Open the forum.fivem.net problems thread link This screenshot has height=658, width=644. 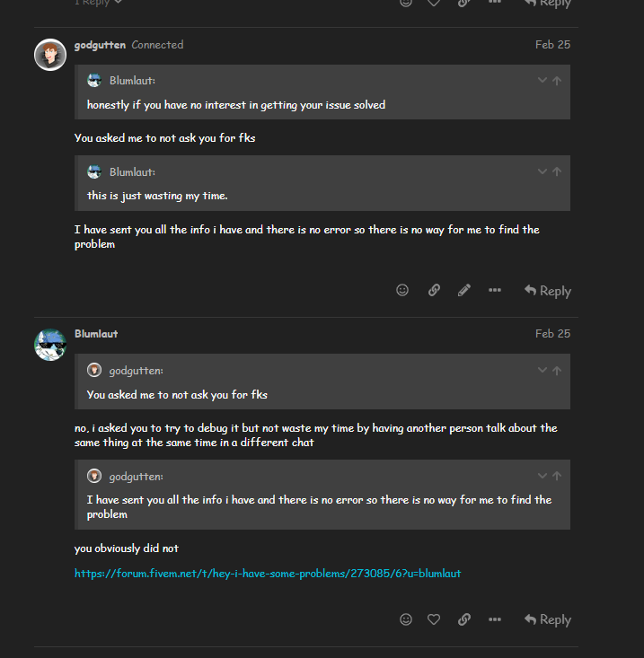click(x=268, y=573)
